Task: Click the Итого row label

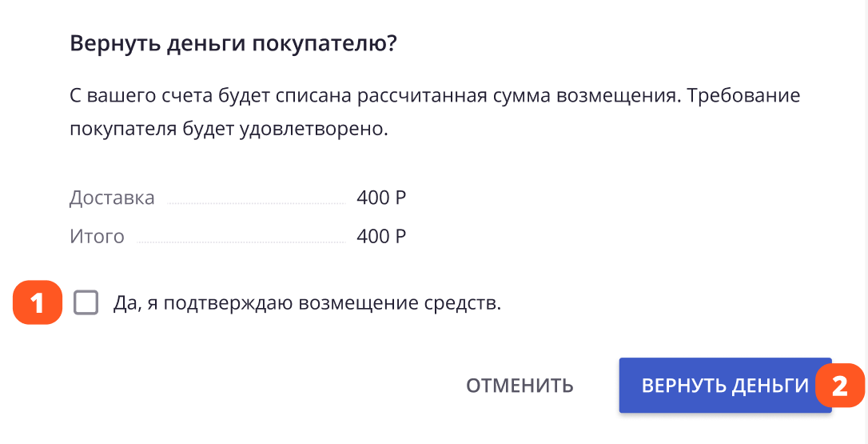Action: [x=97, y=236]
